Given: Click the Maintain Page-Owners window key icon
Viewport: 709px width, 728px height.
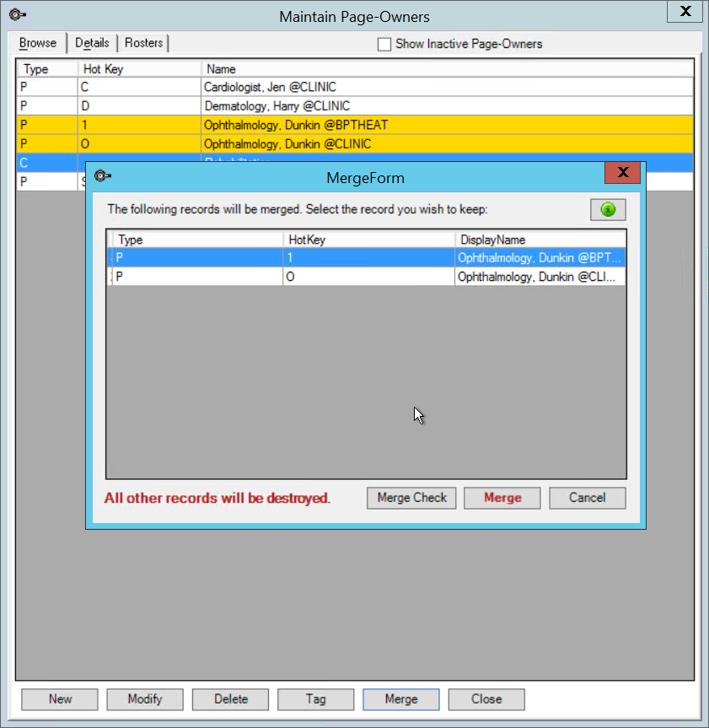Looking at the screenshot, I should click(x=17, y=15).
